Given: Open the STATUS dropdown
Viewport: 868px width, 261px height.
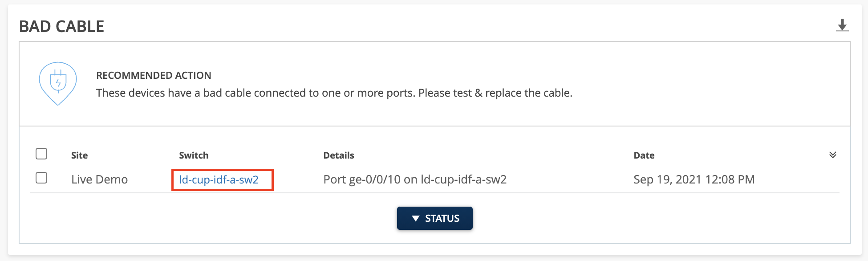Looking at the screenshot, I should 434,218.
